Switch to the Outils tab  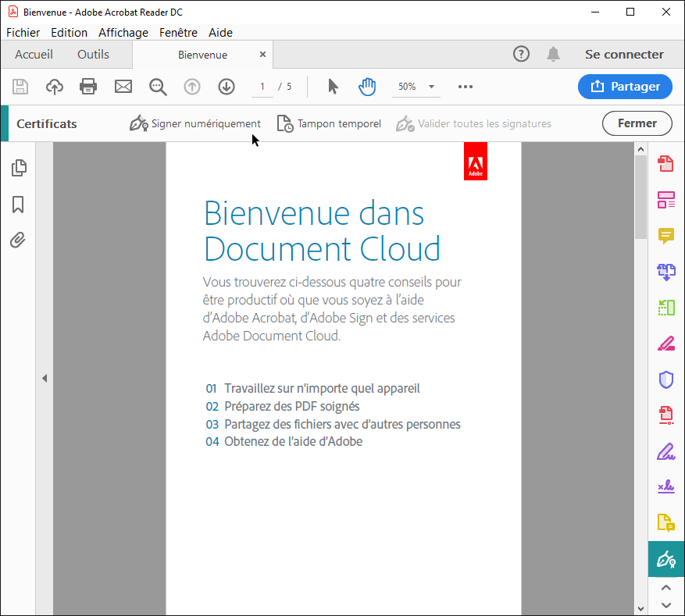pyautogui.click(x=93, y=55)
